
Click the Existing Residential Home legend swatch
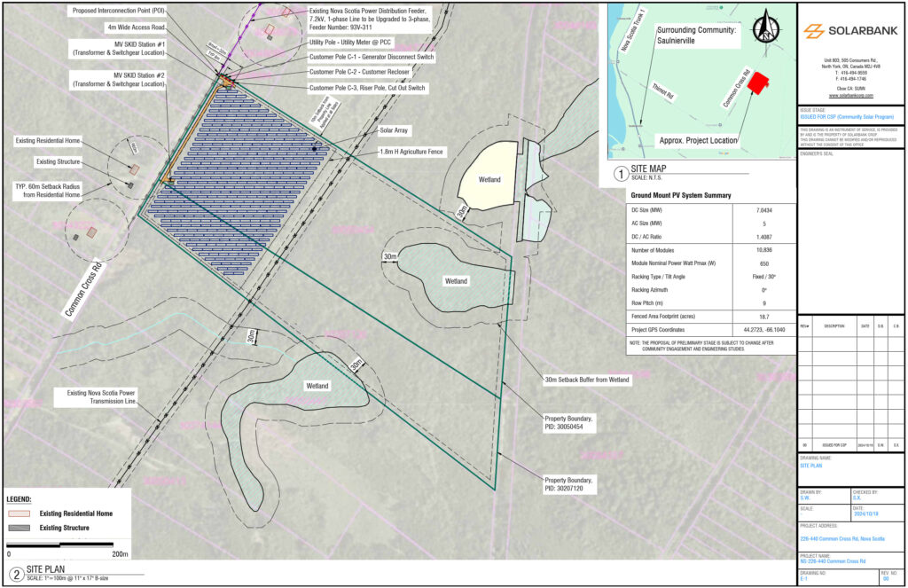(x=20, y=514)
